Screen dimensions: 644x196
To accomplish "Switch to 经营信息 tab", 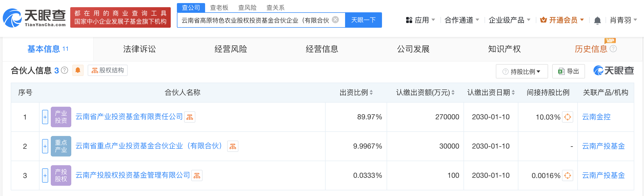I will [x=322, y=49].
